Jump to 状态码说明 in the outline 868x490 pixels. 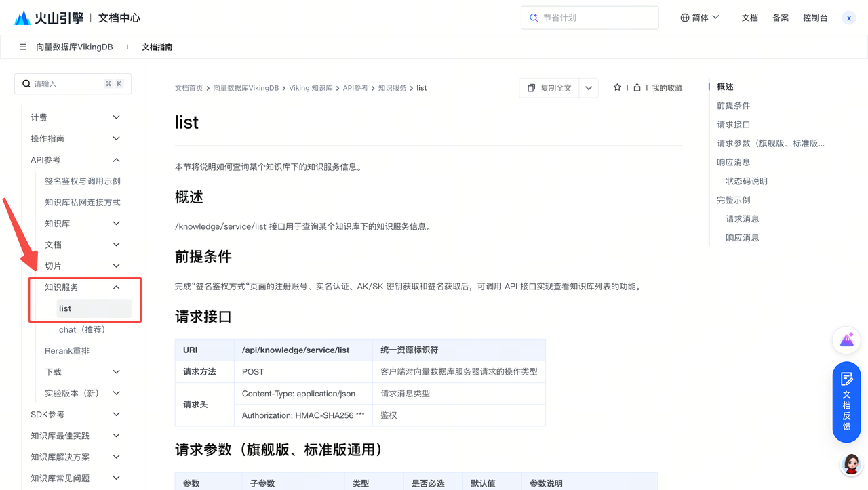[x=747, y=181]
